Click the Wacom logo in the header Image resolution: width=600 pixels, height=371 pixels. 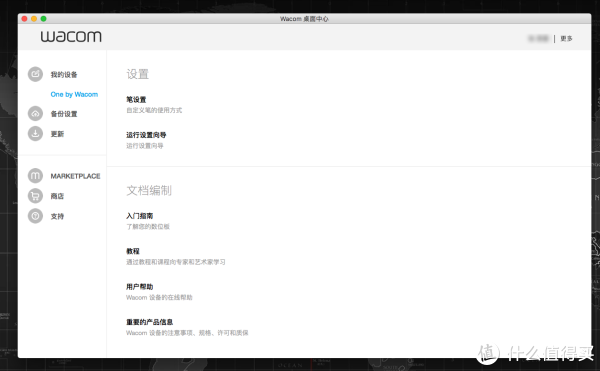point(71,36)
